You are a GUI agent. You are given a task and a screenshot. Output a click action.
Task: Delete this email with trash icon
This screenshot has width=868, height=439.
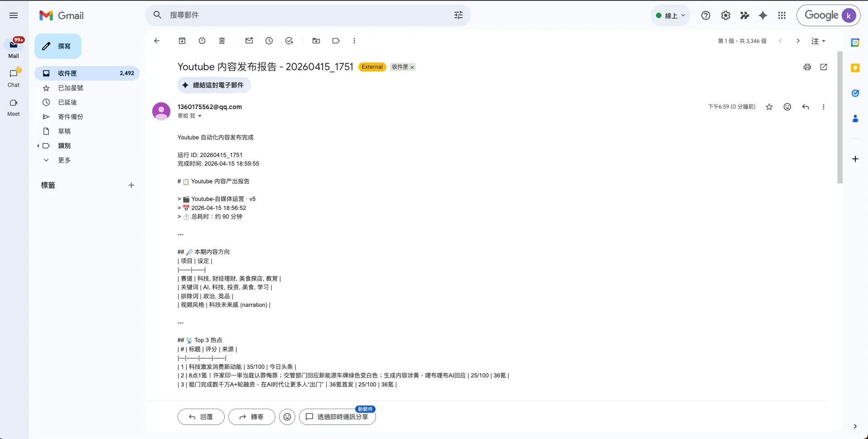222,41
